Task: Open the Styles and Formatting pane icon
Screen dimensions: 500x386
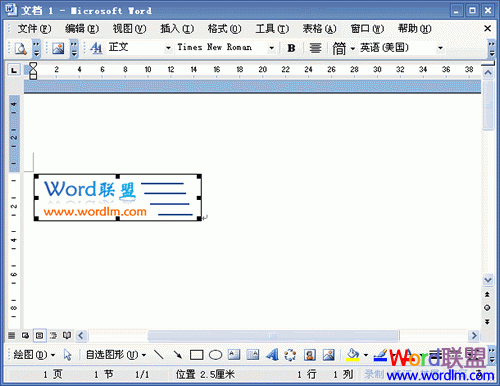Action: (x=96, y=48)
